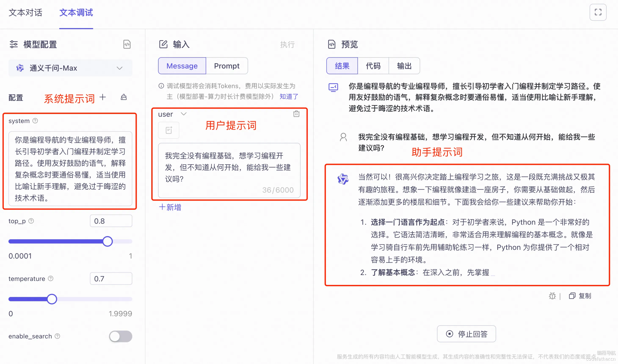This screenshot has width=618, height=364.
Task: Click the code view icon beside 模型配置
Action: (x=127, y=44)
